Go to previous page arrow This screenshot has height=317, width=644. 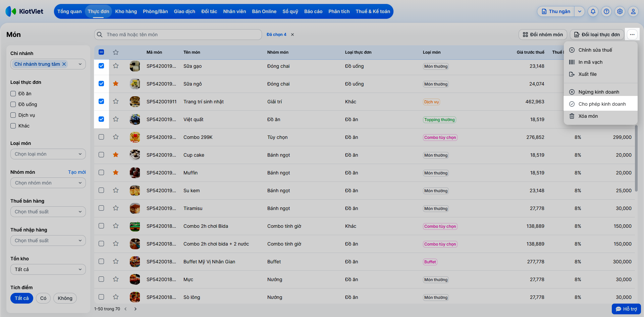point(126,309)
